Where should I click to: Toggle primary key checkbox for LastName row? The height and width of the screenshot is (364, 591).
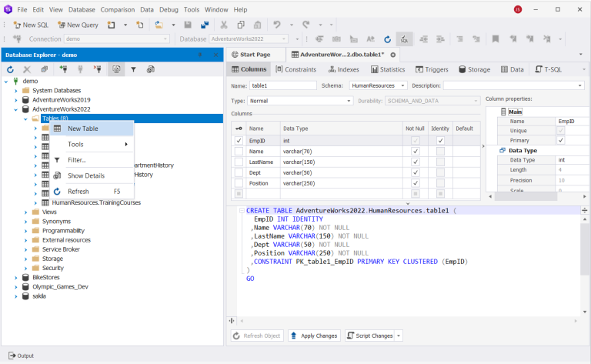pos(239,162)
